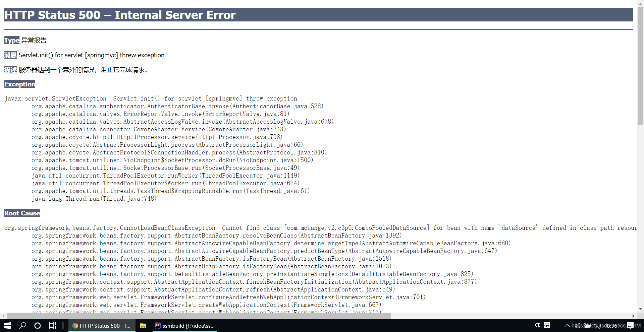The image size is (644, 332).
Task: Click the horizontal scrollbar right arrow
Action: (633, 316)
